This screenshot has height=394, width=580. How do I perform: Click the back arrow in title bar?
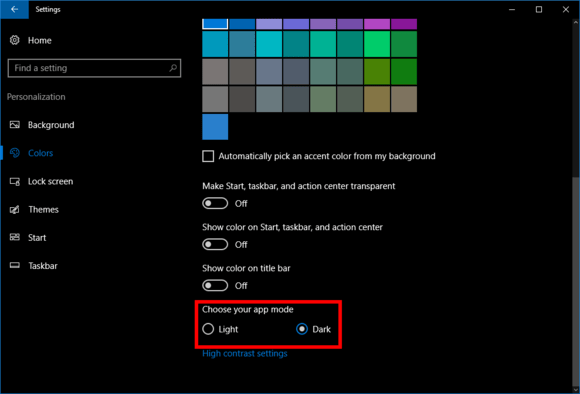point(14,9)
